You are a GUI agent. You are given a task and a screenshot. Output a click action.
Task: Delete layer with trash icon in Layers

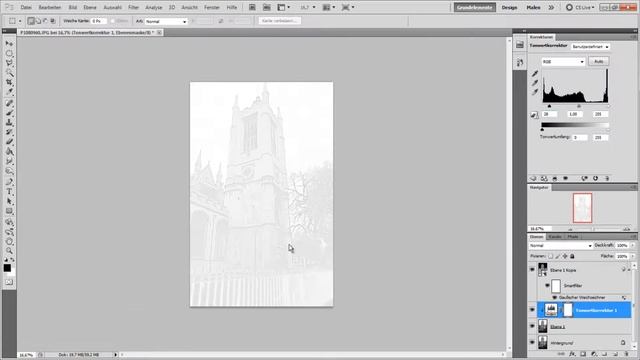coord(627,354)
